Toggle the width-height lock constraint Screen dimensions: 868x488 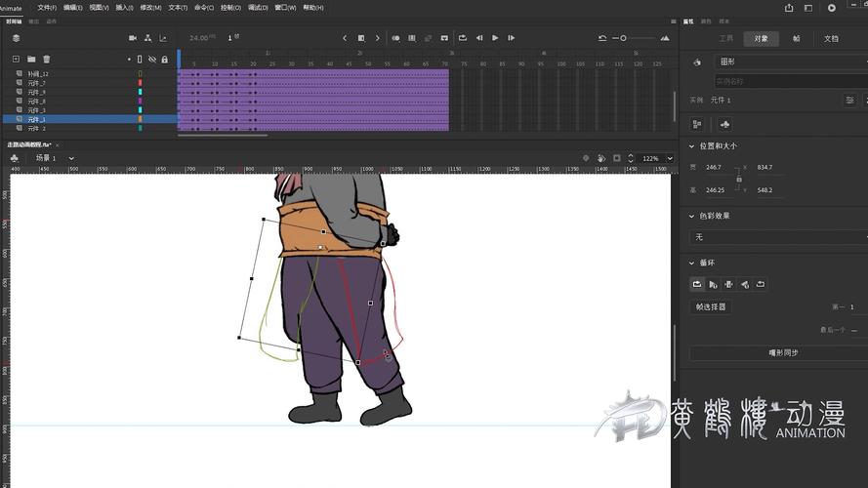[x=738, y=179]
